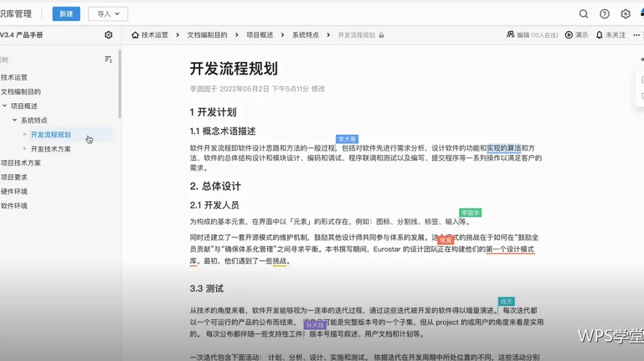Open the 导入 dropdown

[108, 14]
